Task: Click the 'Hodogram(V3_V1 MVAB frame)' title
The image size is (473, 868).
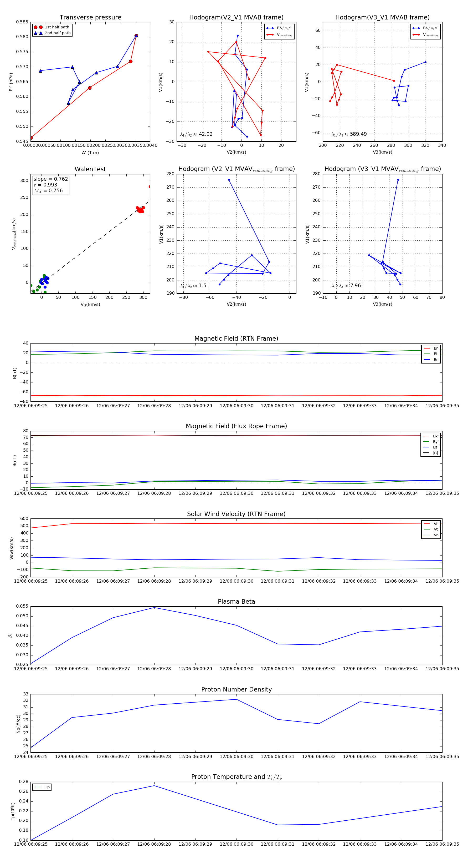Action: pyautogui.click(x=382, y=18)
